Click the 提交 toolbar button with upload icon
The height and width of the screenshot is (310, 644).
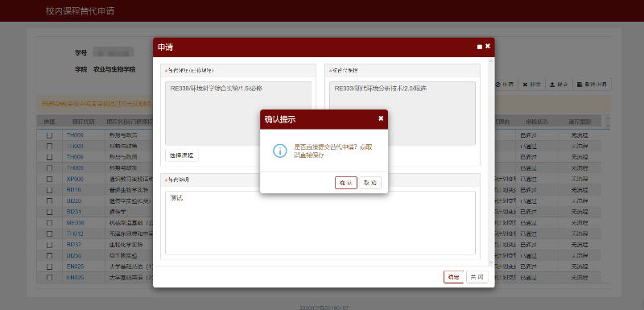559,85
